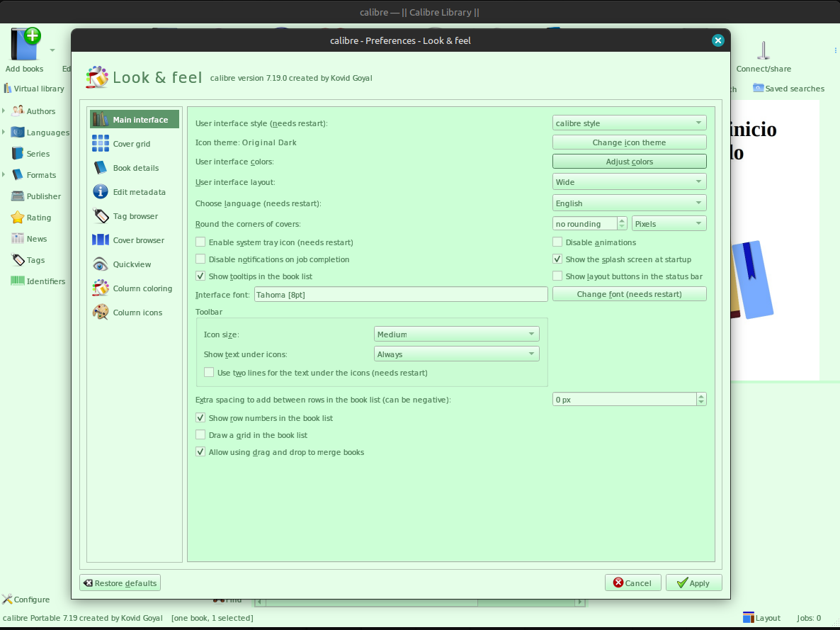Click Restore defaults button
Screen dimensions: 840x630
[120, 583]
